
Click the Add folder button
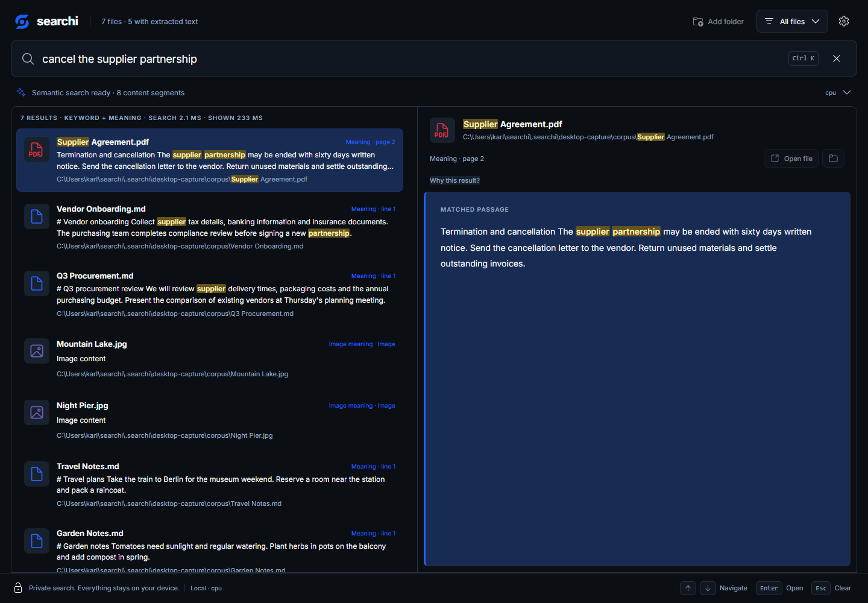(x=719, y=22)
